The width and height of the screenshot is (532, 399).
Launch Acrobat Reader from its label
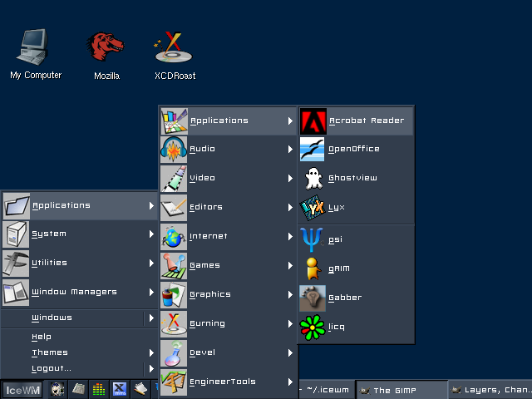click(x=367, y=121)
